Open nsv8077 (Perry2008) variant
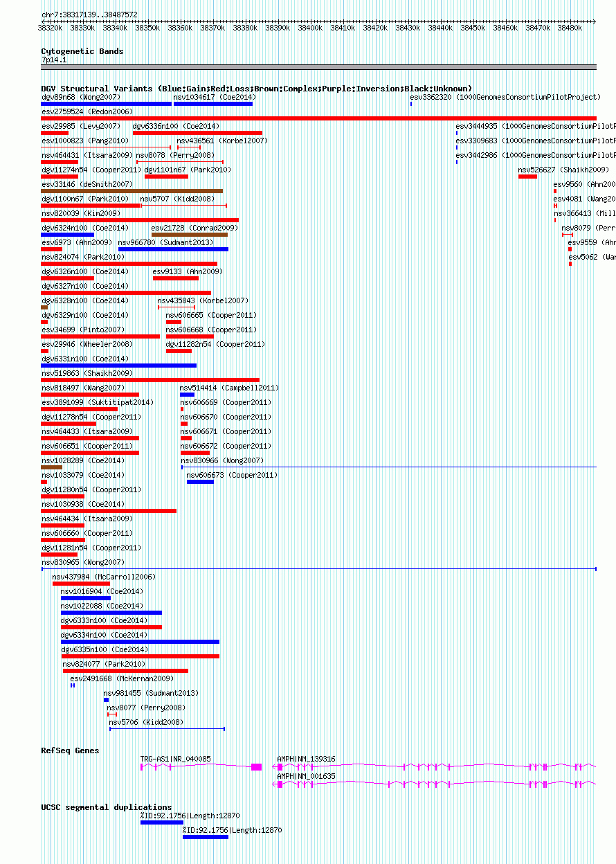The image size is (616, 864). click(x=146, y=708)
